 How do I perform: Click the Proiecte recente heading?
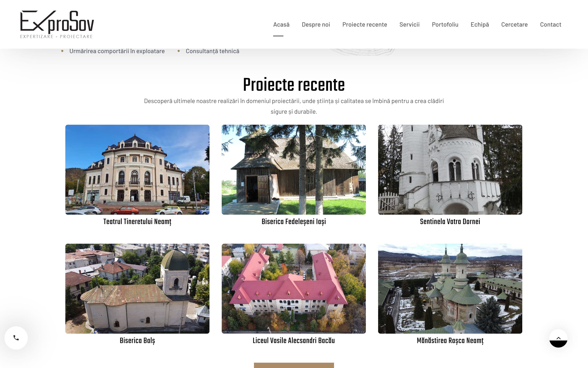[294, 85]
